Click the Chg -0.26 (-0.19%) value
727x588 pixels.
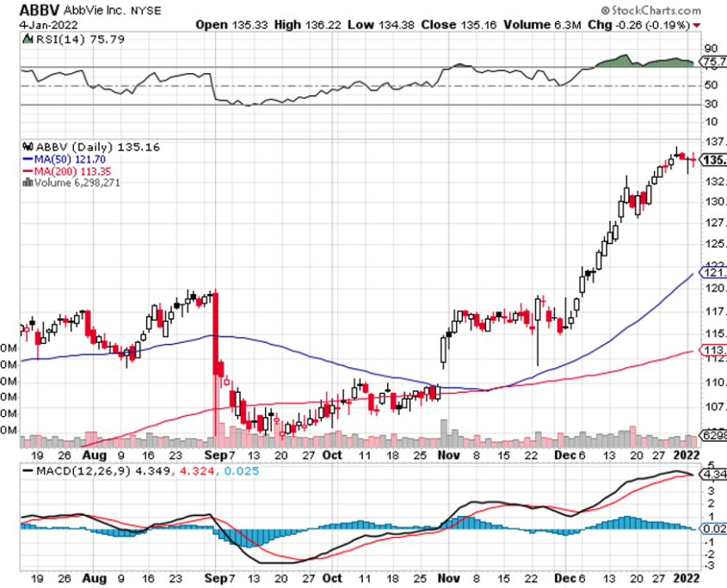[x=639, y=25]
